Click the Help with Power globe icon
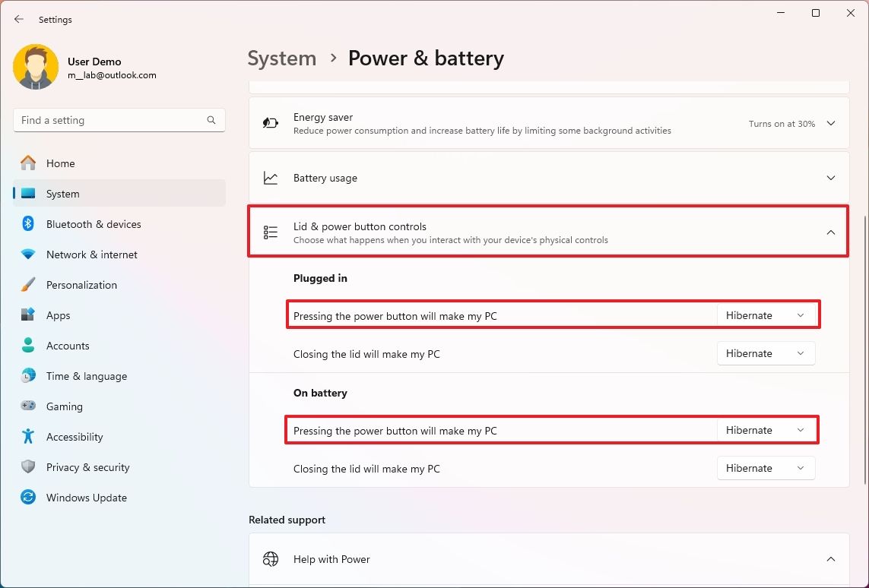 270,558
